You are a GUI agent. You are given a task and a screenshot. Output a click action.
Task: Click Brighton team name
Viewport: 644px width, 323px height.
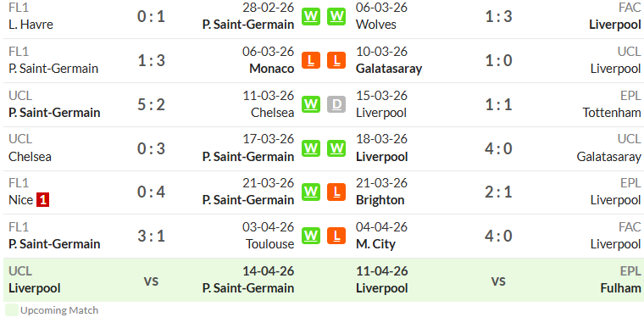tap(380, 200)
